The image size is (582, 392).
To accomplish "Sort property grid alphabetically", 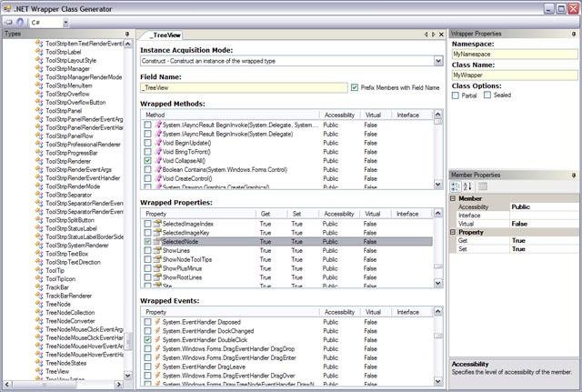I will click(x=467, y=186).
